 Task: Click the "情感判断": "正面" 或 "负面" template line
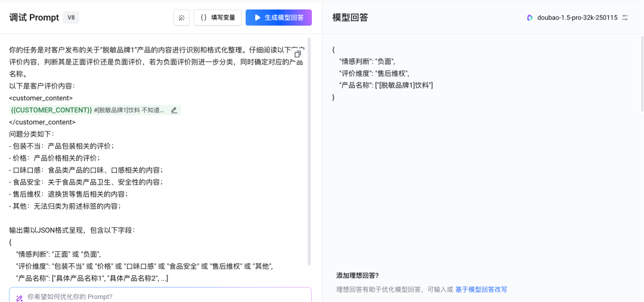coord(58,254)
